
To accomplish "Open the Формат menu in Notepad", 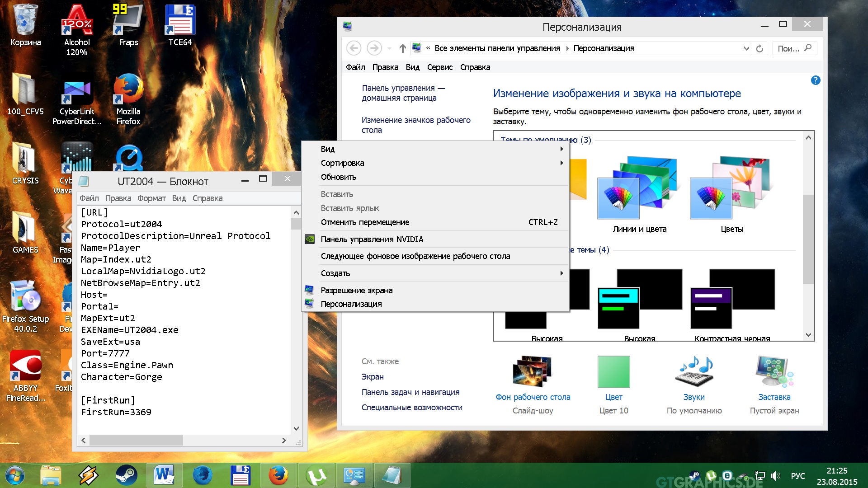I will click(x=151, y=198).
